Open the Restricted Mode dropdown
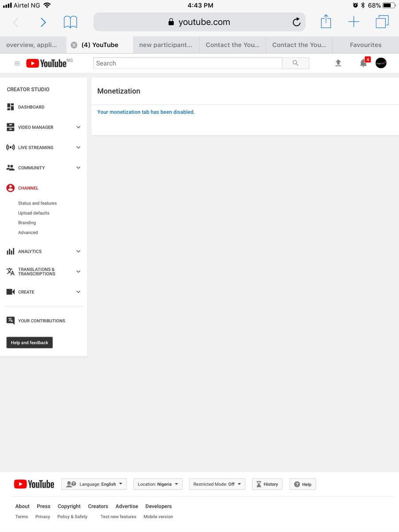Image resolution: width=399 pixels, height=532 pixels. tap(217, 484)
